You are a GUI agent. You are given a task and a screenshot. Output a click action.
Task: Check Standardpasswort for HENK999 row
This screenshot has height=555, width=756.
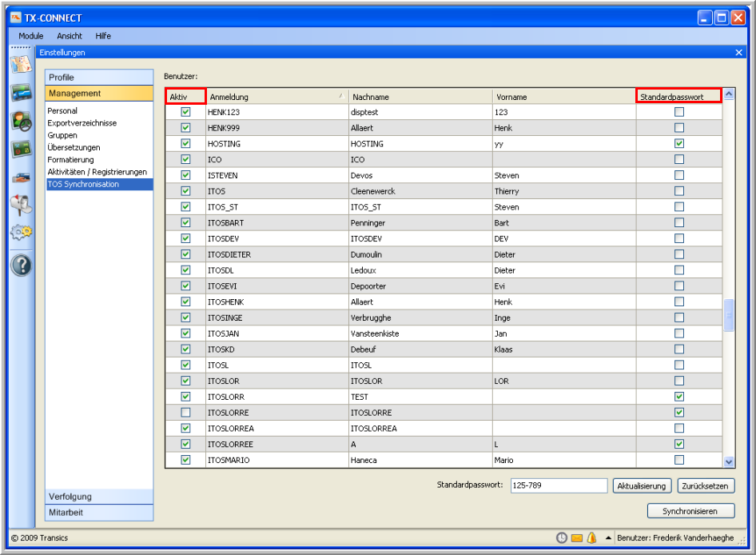[x=679, y=128]
